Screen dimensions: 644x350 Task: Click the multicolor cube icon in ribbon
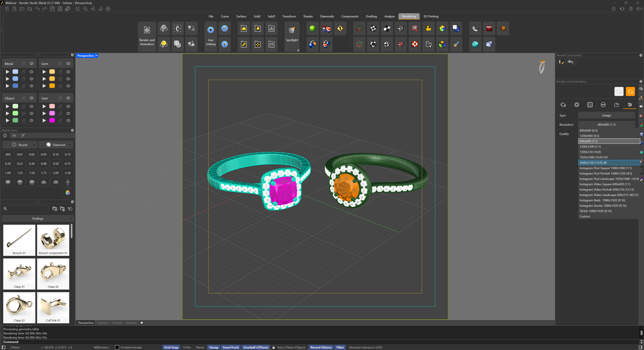pos(442,29)
